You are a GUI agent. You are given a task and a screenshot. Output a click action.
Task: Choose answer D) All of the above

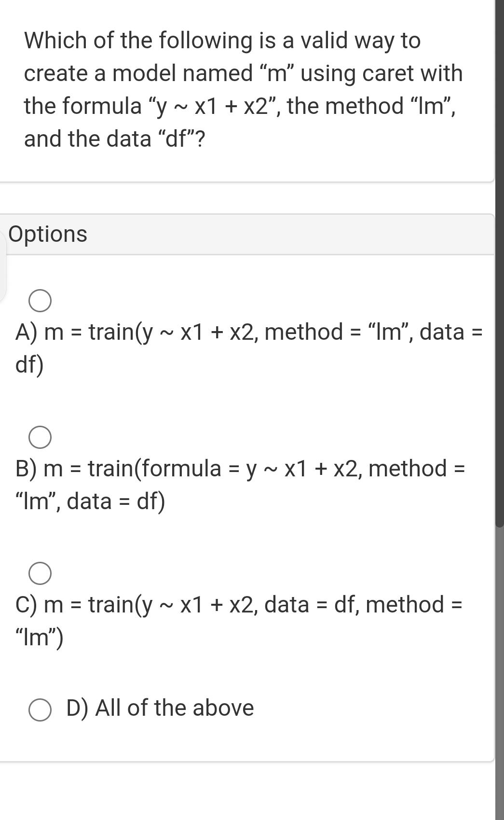click(160, 709)
